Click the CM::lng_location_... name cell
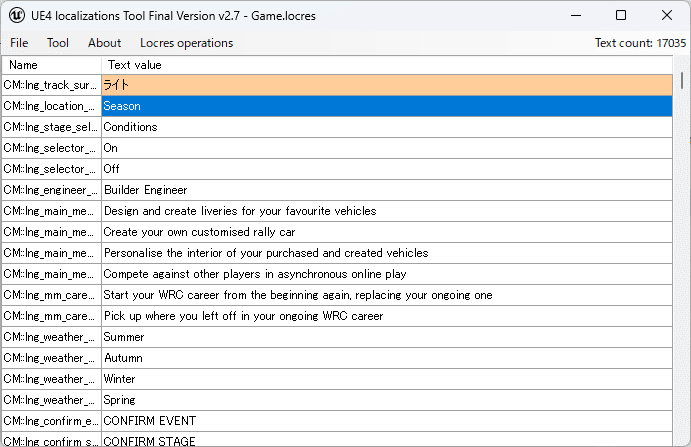691x447 pixels. [52, 106]
